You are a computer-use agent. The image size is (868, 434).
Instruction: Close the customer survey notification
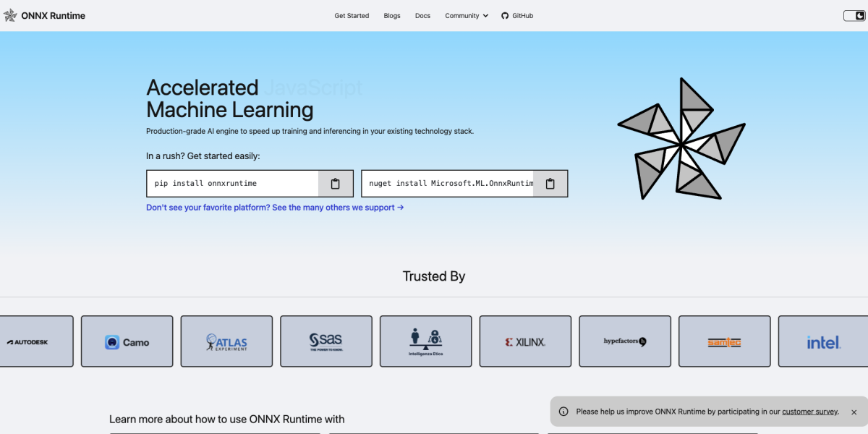(x=854, y=412)
